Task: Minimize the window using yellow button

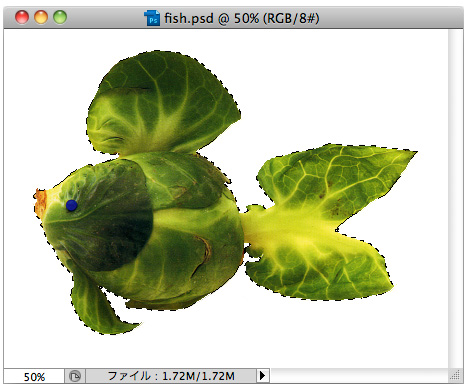Action: (41, 17)
